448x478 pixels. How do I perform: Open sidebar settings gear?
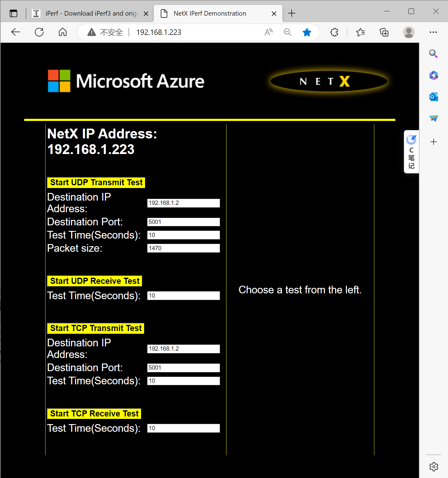coord(434,467)
